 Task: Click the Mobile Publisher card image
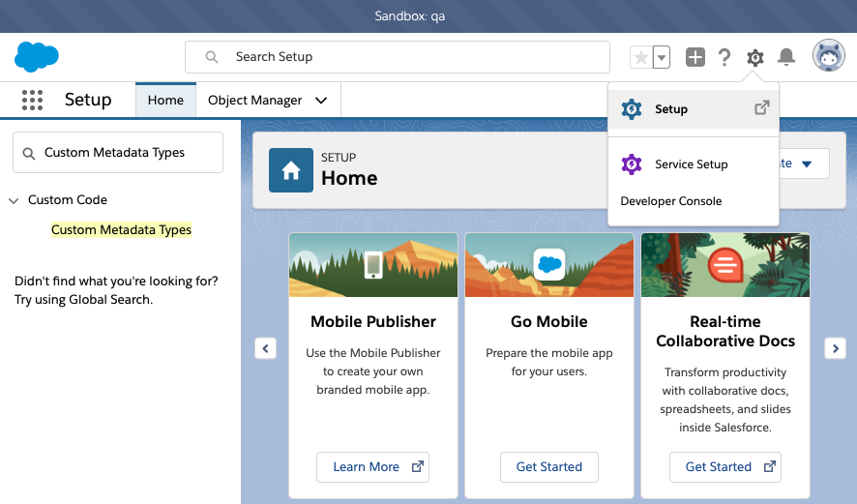(373, 265)
